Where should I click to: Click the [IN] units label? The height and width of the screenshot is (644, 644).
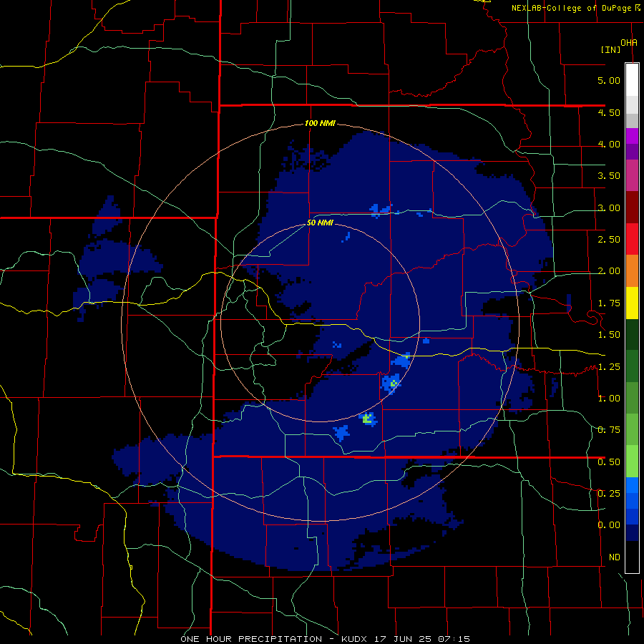pos(610,49)
